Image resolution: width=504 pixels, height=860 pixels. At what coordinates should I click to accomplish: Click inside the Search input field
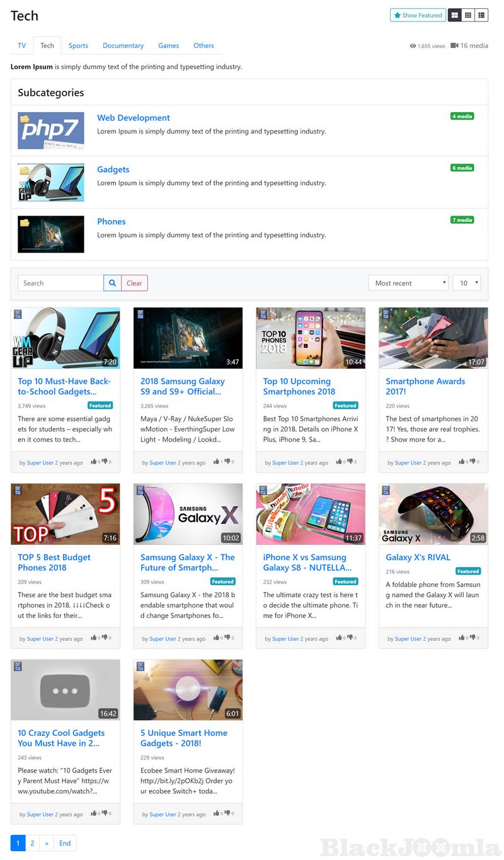[x=60, y=283]
